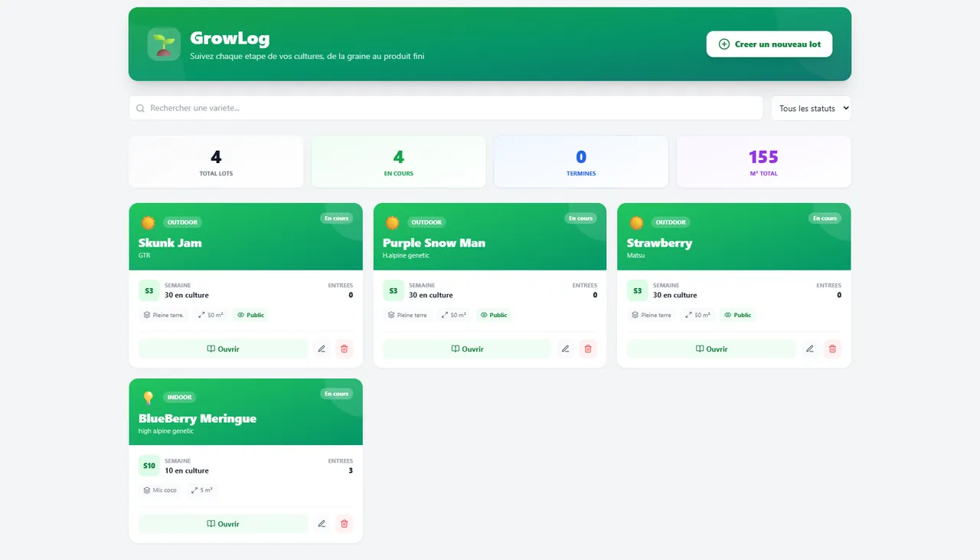The width and height of the screenshot is (980, 560).
Task: Click En cours badge on BlueBerry Meringue
Action: pyautogui.click(x=336, y=394)
